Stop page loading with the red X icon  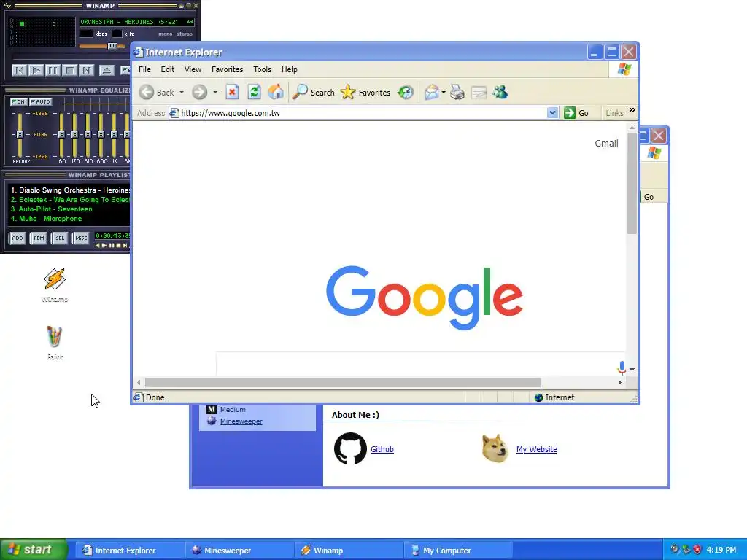click(232, 92)
